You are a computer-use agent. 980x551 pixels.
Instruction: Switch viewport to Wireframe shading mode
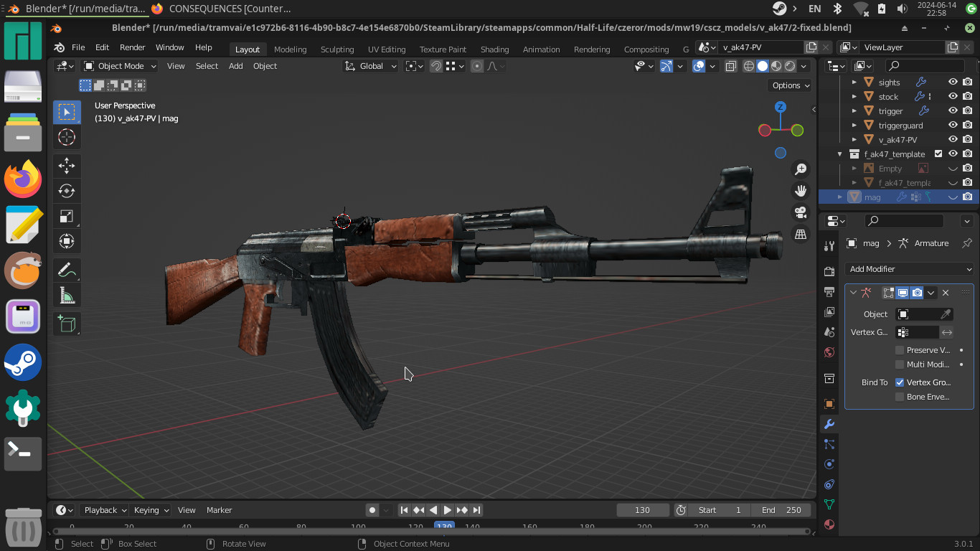point(748,65)
